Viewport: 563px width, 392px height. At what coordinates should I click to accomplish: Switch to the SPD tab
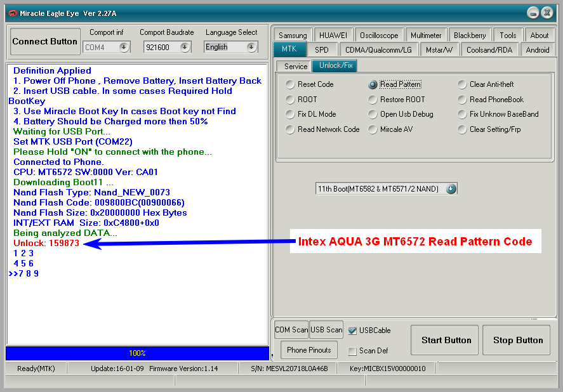point(322,50)
